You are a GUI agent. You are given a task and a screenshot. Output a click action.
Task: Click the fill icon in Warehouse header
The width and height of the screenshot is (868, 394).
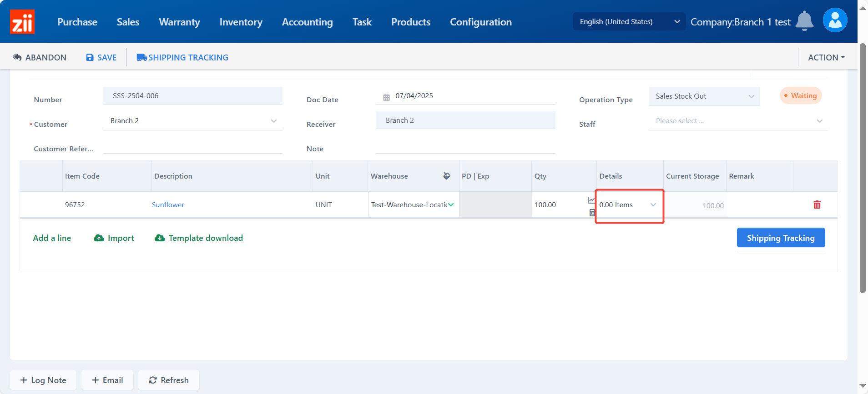(447, 176)
